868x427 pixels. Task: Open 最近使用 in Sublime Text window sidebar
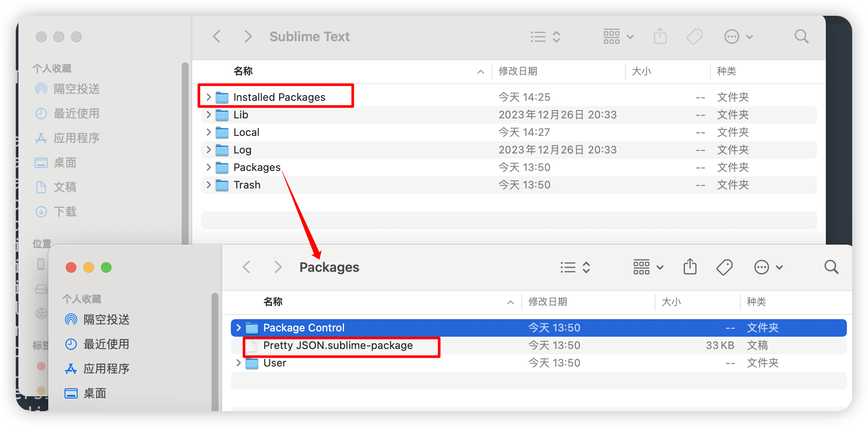68,114
